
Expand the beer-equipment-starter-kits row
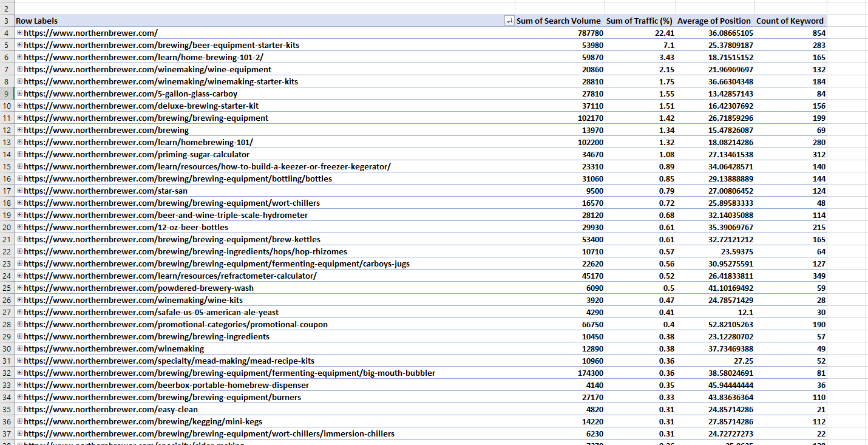18,45
